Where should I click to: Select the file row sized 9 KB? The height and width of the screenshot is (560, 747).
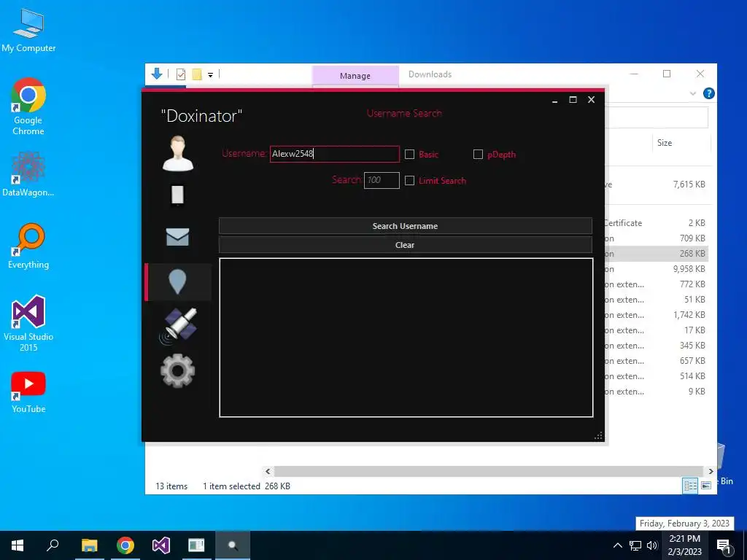(657, 392)
